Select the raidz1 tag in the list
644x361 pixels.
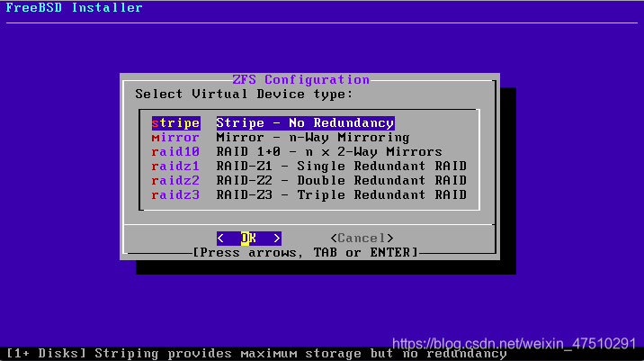click(x=175, y=167)
